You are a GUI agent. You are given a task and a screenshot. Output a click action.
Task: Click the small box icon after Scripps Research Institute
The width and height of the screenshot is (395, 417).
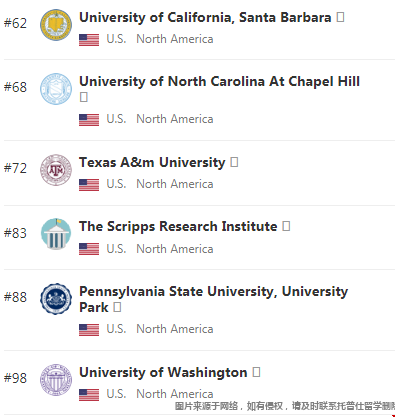(x=286, y=226)
